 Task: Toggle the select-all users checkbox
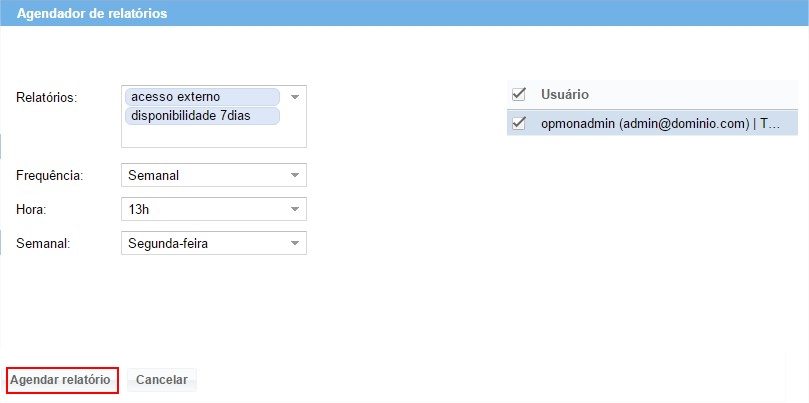[x=519, y=95]
